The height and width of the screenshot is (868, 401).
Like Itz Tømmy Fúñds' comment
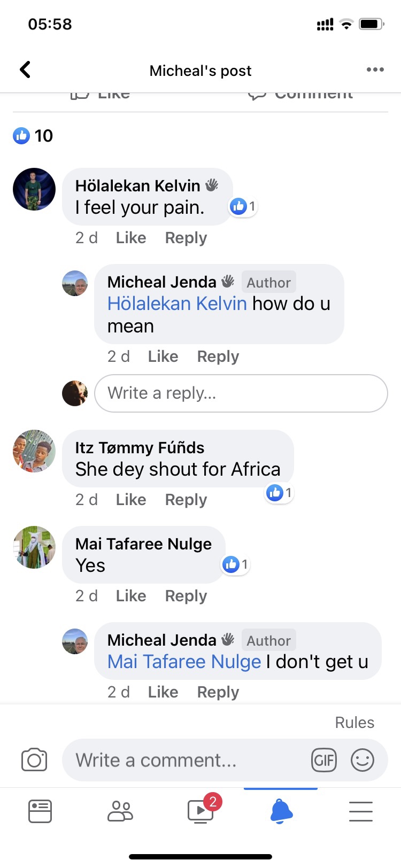click(x=131, y=500)
